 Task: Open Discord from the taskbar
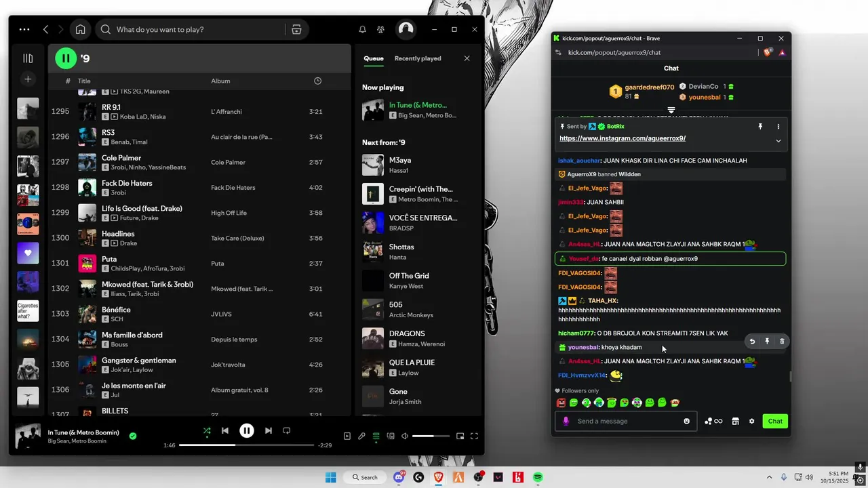[399, 477]
